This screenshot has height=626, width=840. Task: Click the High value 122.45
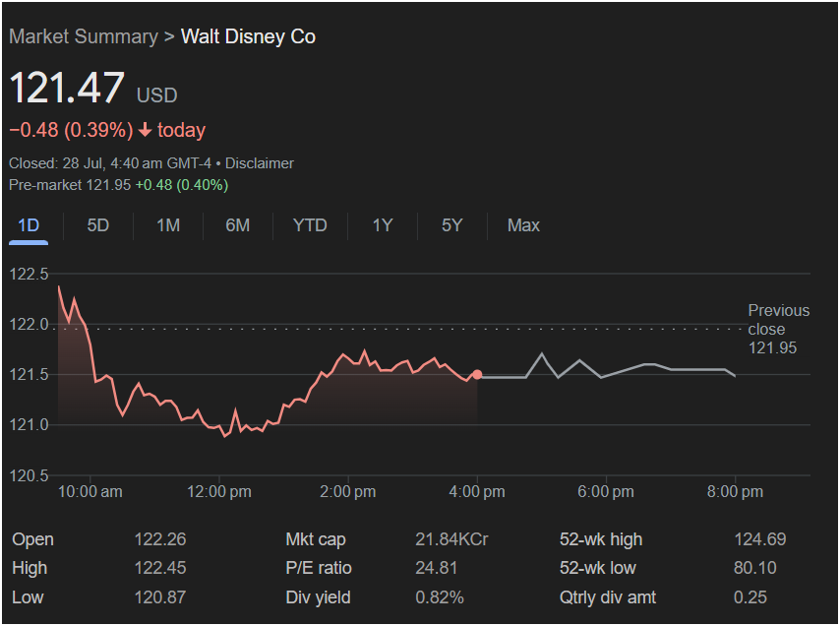160,569
